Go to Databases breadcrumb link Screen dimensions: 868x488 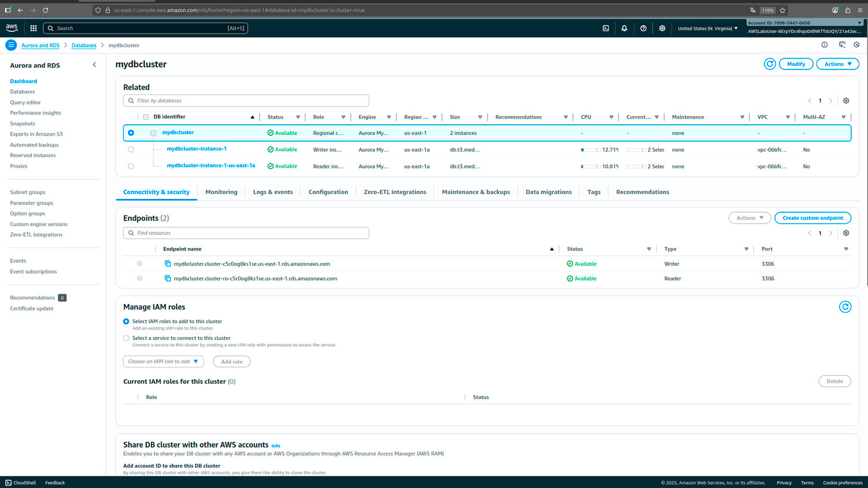[84, 45]
